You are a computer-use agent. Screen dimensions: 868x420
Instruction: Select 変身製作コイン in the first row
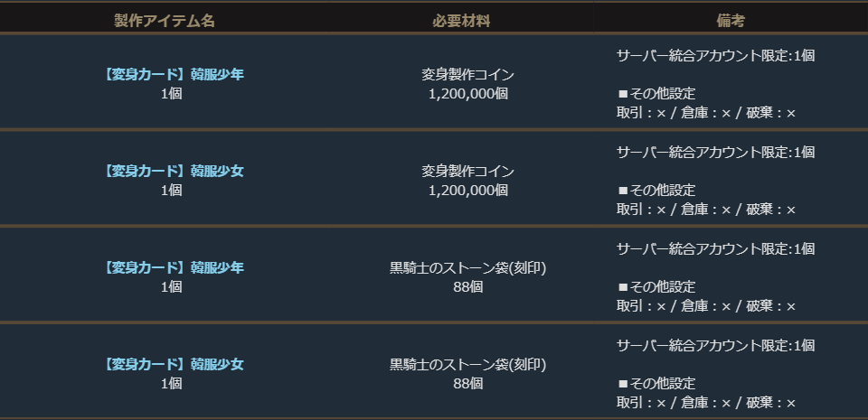[467, 74]
